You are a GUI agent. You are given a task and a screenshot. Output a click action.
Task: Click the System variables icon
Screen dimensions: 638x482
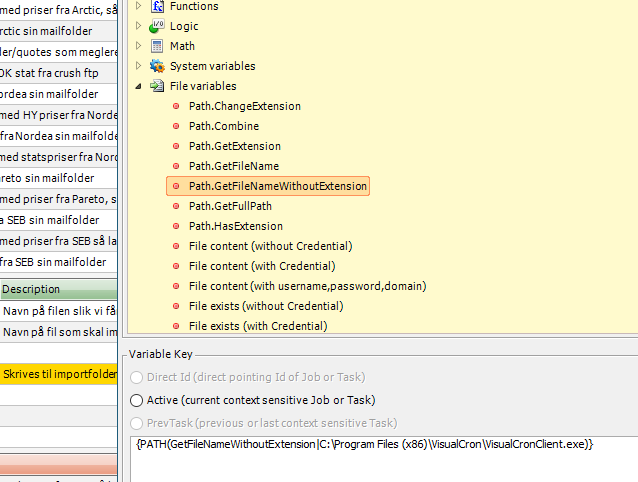(157, 66)
